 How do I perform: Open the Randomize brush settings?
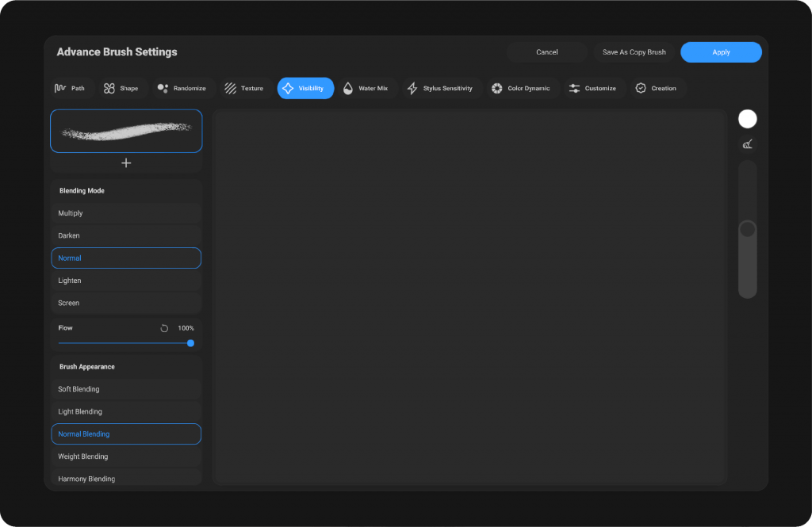[182, 88]
